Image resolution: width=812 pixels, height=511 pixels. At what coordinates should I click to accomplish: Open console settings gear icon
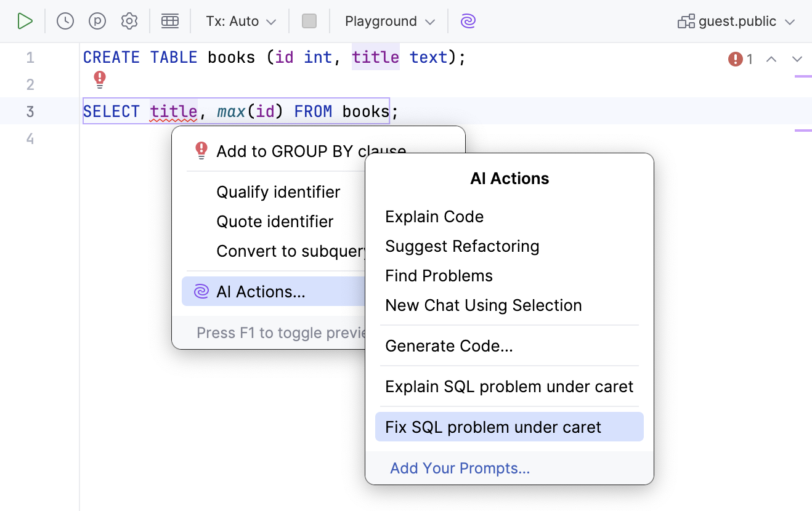(129, 20)
